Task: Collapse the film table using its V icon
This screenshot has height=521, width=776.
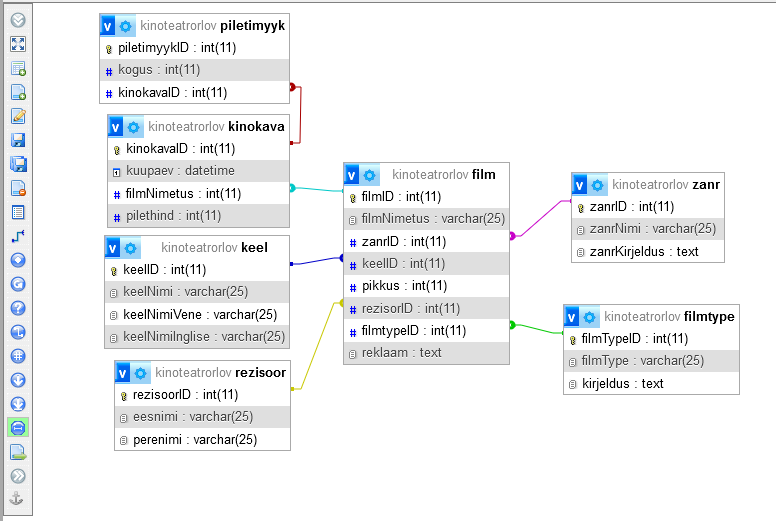Action: 352,175
